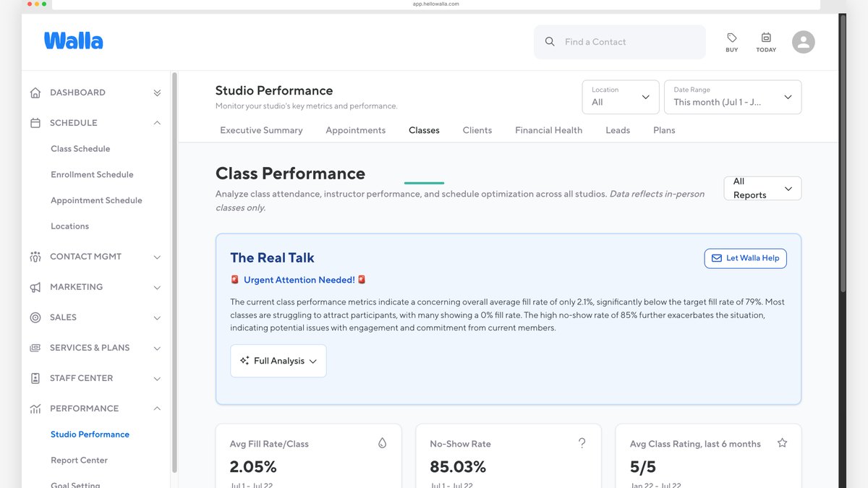Click the Find a Contact search field
The height and width of the screenshot is (488, 868).
coord(620,42)
